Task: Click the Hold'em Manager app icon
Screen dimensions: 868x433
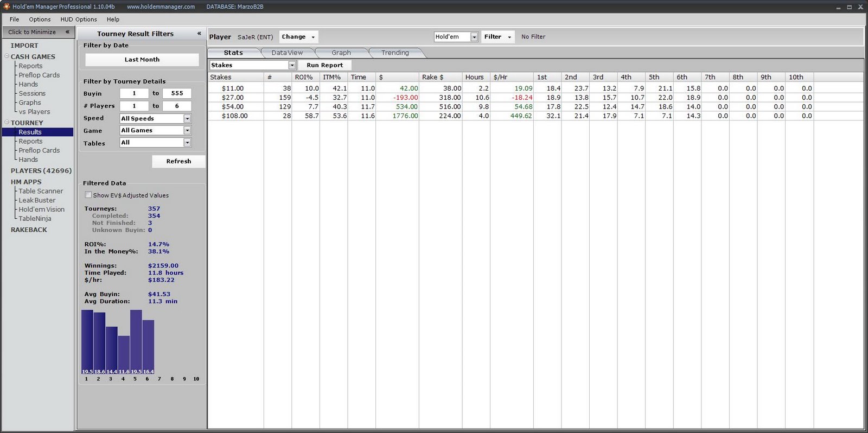Action: point(7,7)
